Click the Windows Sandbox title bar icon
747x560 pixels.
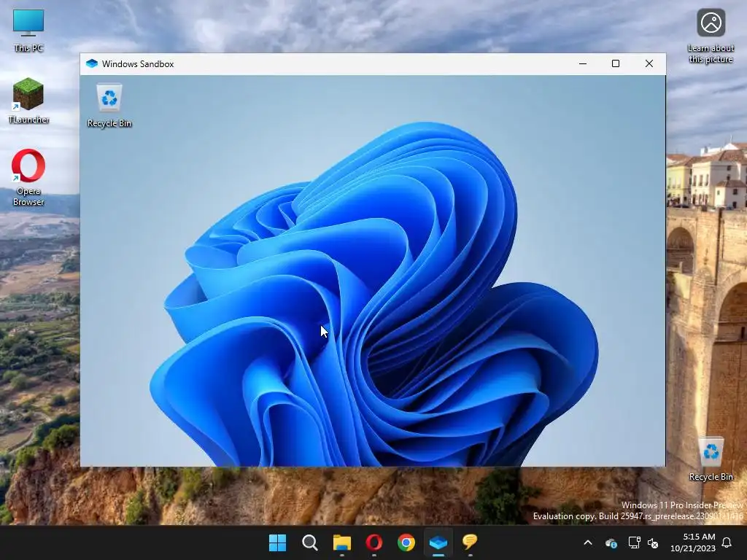[92, 64]
